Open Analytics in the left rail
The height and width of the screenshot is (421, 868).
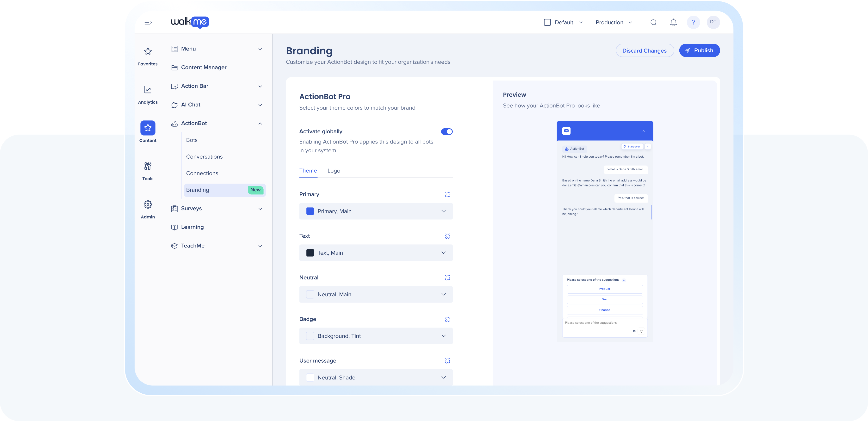point(148,95)
